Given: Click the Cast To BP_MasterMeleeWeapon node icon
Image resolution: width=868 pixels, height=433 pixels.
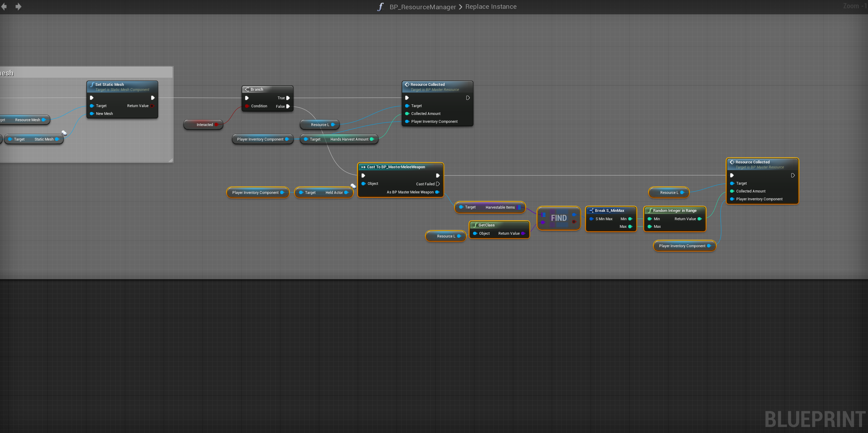Looking at the screenshot, I should click(x=363, y=167).
